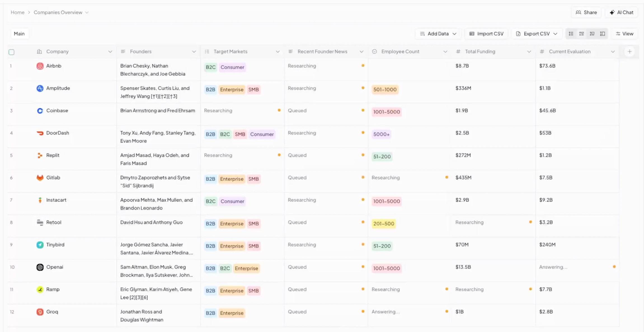Viewport: 644px width, 332px height.
Task: Click Groq's Enterprise market tag
Action: tap(232, 313)
